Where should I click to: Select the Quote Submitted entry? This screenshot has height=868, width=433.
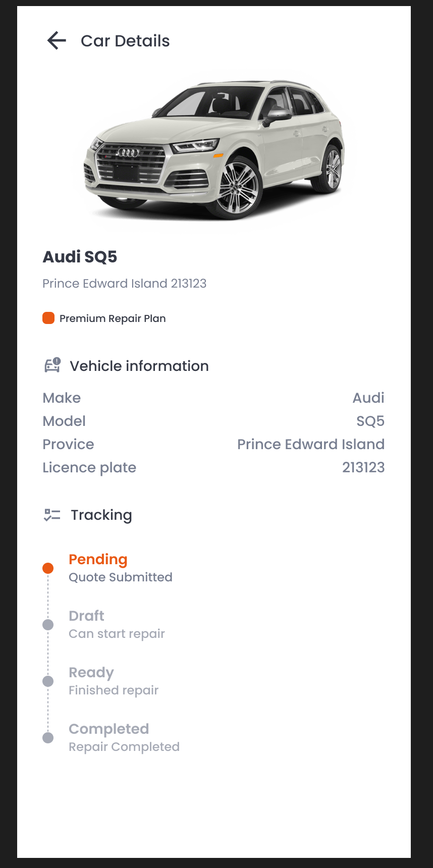(x=120, y=577)
